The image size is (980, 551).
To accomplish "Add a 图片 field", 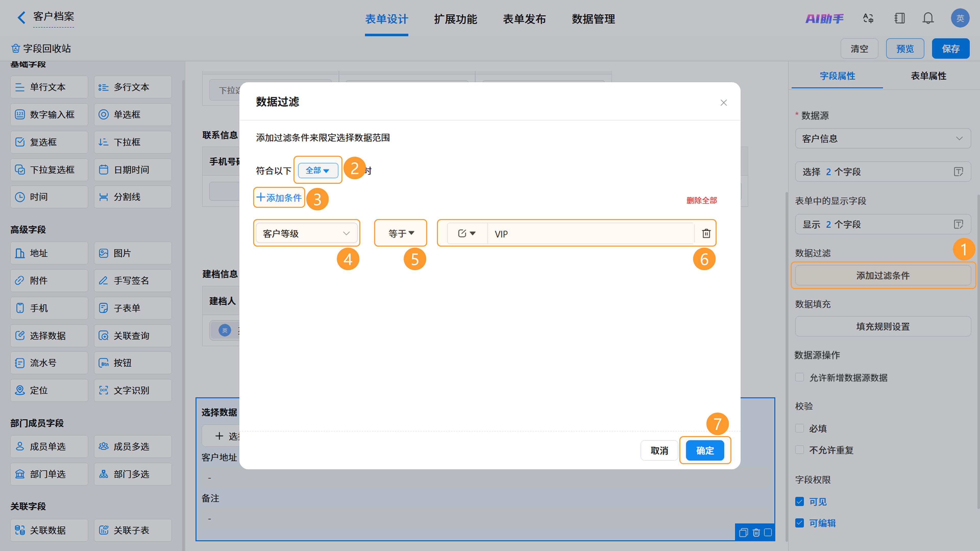I will [x=133, y=253].
